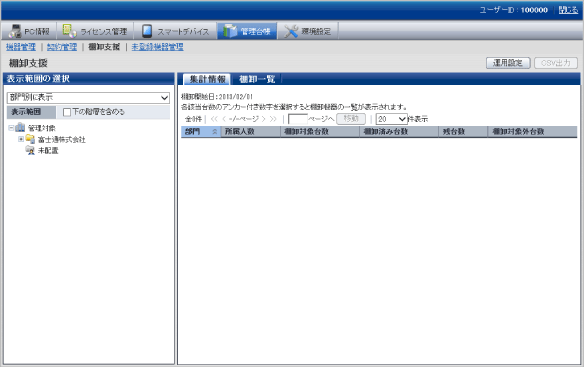Image resolution: width=584 pixels, height=367 pixels.
Task: Click the 棚卸対象台数 column header
Action: coord(320,132)
